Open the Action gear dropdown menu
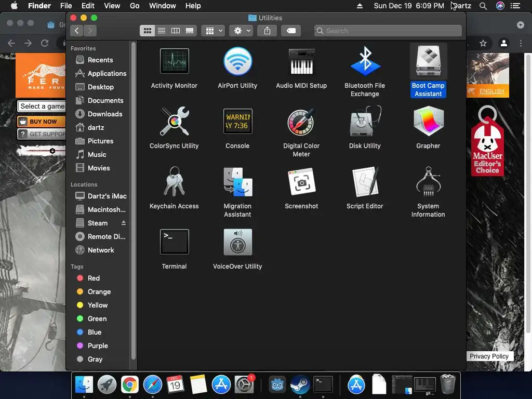This screenshot has width=532, height=399. pos(241,31)
